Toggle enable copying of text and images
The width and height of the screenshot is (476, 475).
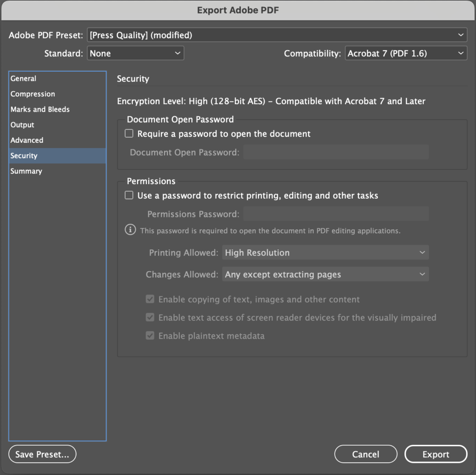150,299
